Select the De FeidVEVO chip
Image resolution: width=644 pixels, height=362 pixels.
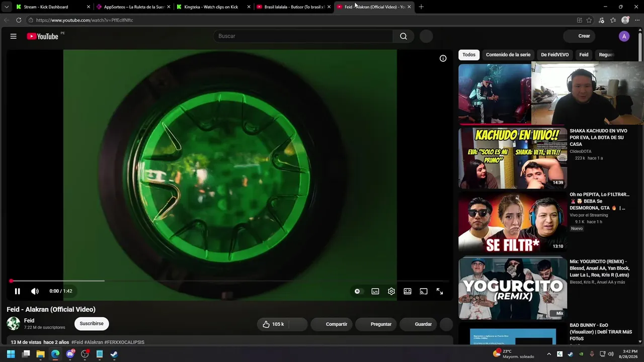[555, 55]
